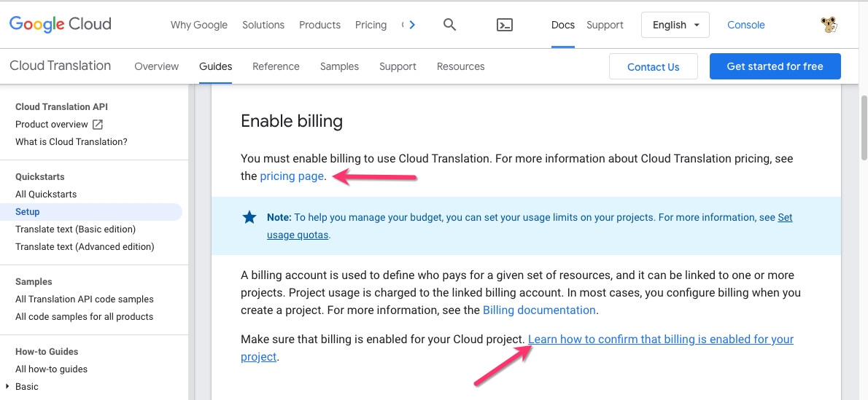Click the user profile avatar
The image size is (868, 400).
[829, 25]
